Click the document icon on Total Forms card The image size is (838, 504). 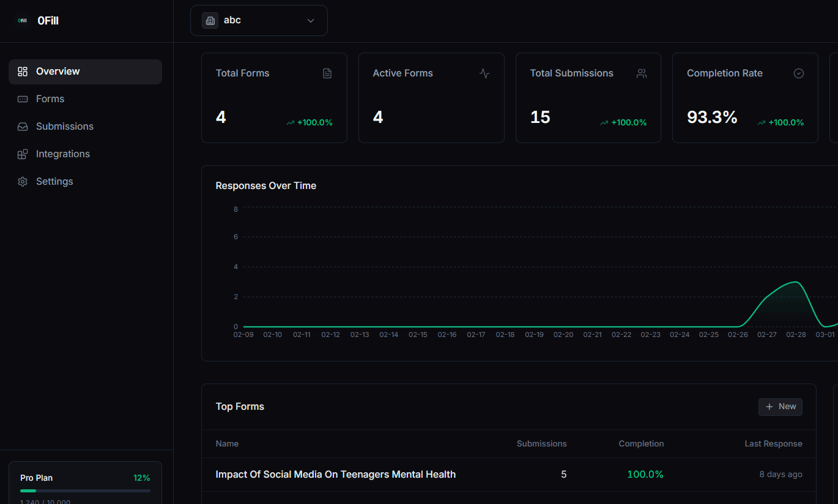tap(327, 73)
